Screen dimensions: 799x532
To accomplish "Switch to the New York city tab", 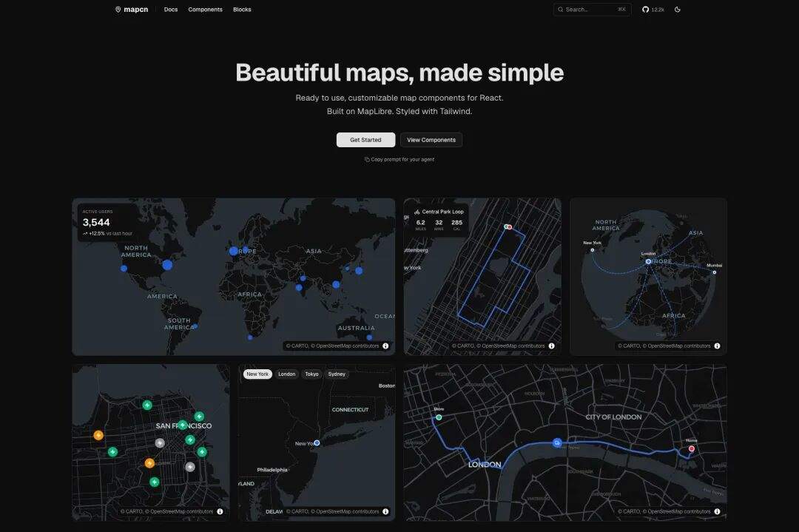I will tap(257, 374).
